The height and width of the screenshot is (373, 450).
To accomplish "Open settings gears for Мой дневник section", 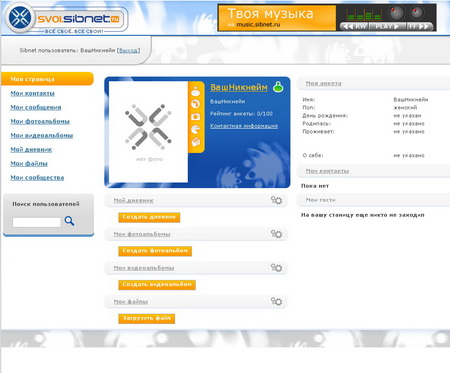I will 276,200.
